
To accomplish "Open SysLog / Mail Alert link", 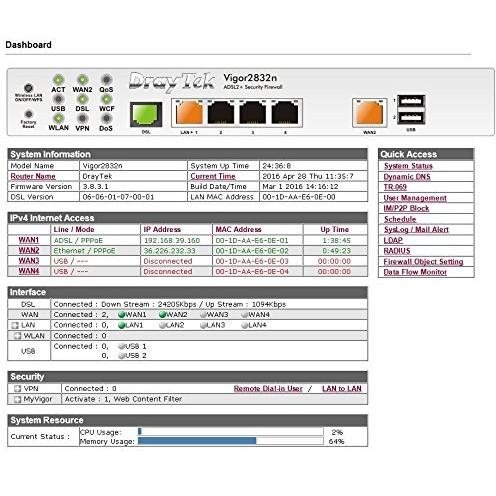I will [x=416, y=229].
